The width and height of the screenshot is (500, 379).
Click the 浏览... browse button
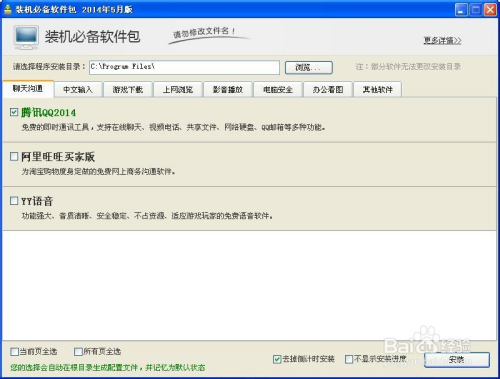tap(309, 68)
